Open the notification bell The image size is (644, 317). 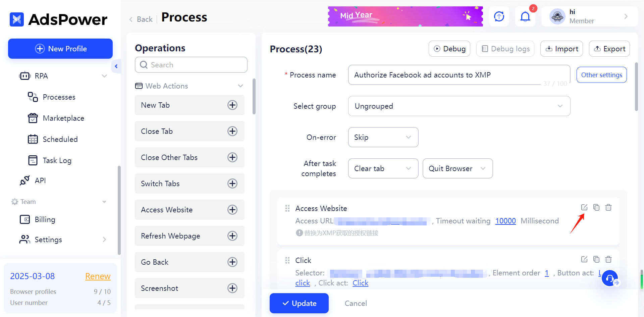pyautogui.click(x=525, y=16)
